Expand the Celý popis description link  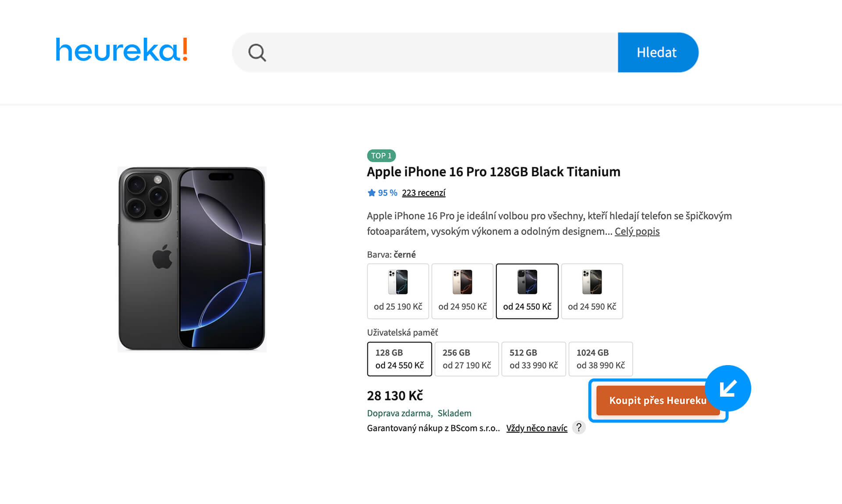coord(637,231)
